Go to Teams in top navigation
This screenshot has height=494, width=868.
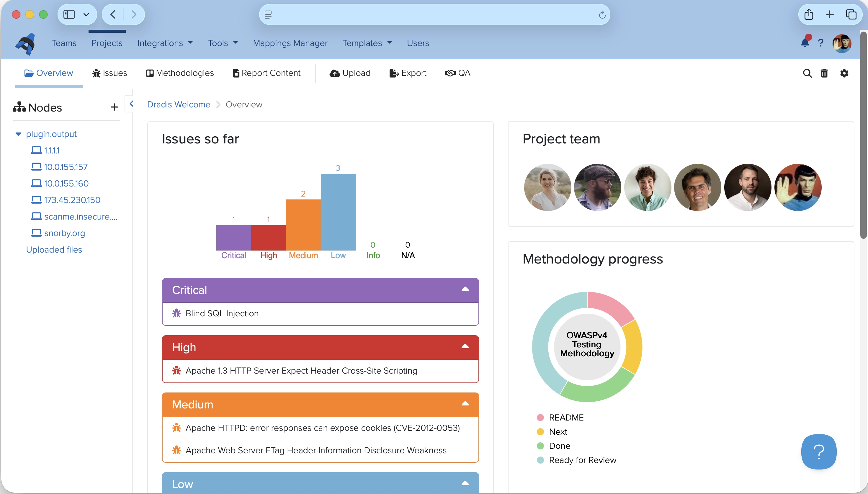64,43
